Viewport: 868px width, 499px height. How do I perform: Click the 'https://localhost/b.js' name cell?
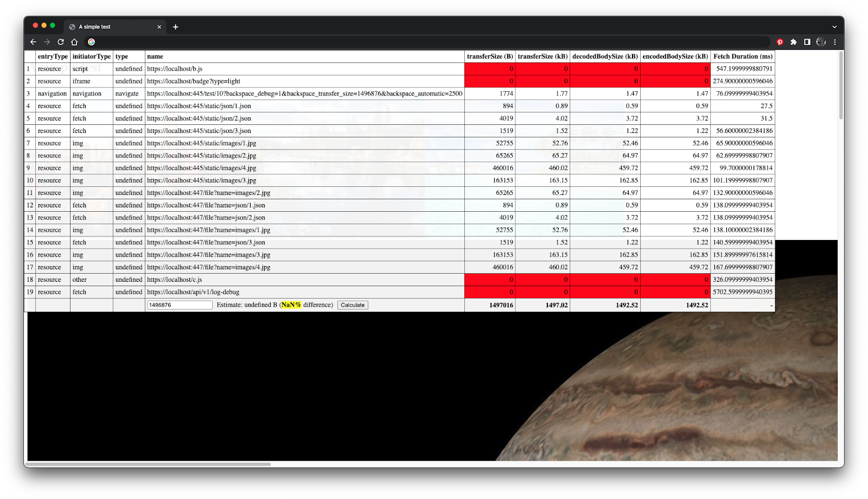pos(305,69)
